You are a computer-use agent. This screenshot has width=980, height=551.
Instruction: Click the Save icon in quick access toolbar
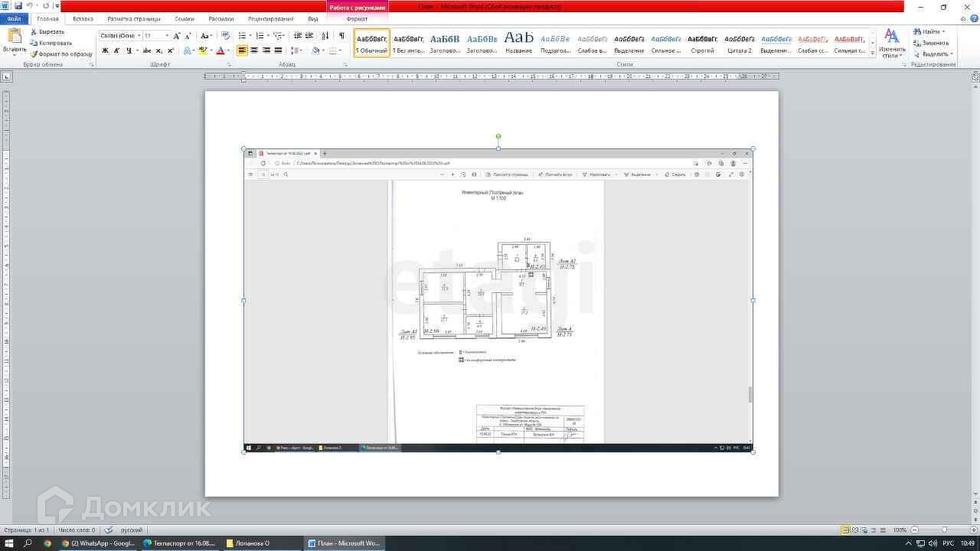tap(18, 6)
